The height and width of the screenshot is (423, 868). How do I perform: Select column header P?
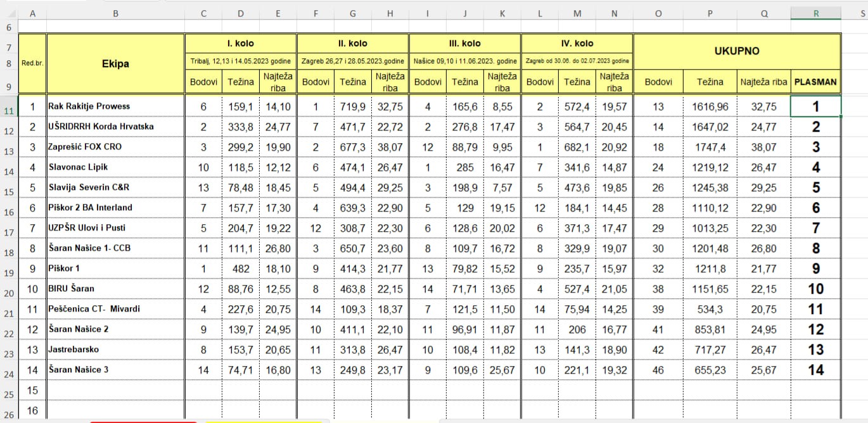pos(710,14)
